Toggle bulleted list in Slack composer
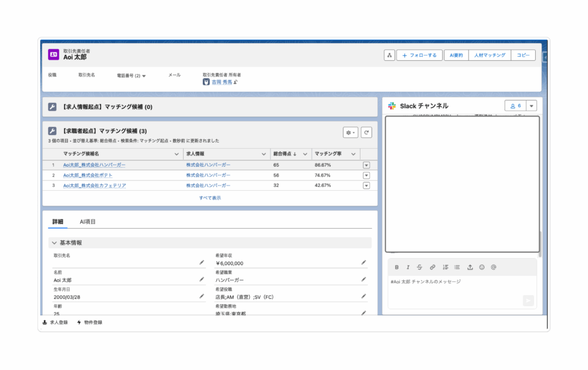This screenshot has width=588, height=370. 457,267
